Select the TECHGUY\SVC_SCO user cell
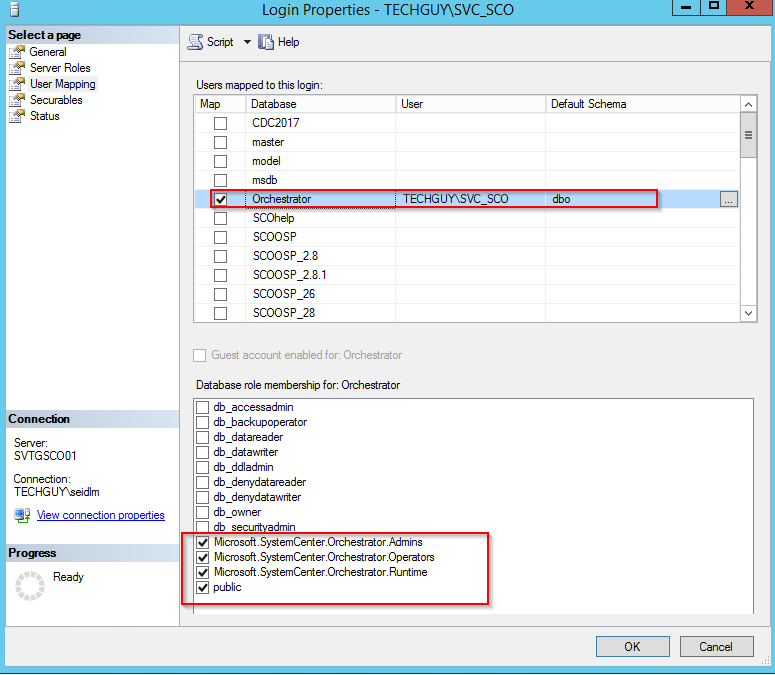The height and width of the screenshot is (675, 775). pyautogui.click(x=471, y=199)
